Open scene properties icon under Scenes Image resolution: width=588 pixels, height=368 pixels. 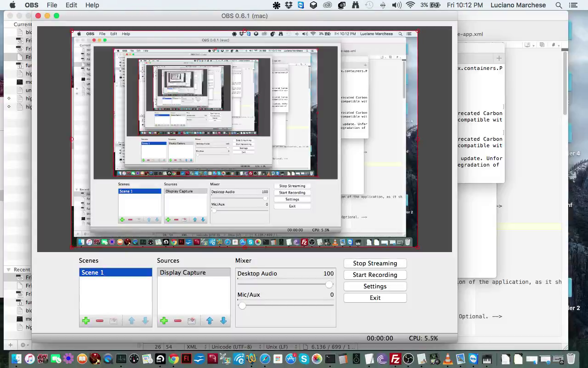(x=113, y=321)
